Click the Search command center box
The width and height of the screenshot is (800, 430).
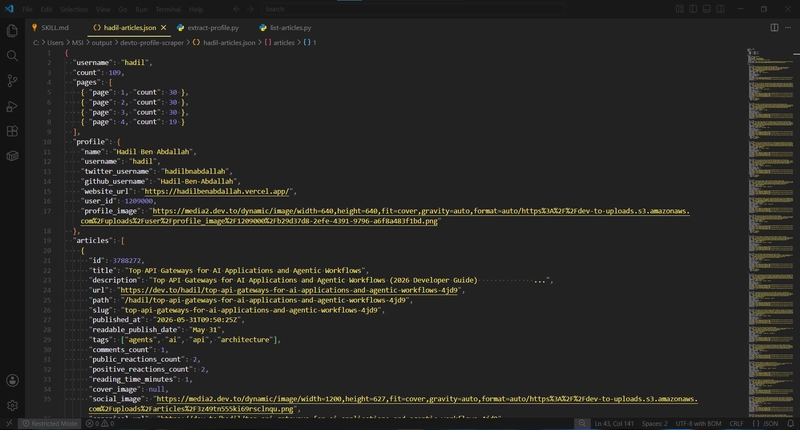(414, 9)
